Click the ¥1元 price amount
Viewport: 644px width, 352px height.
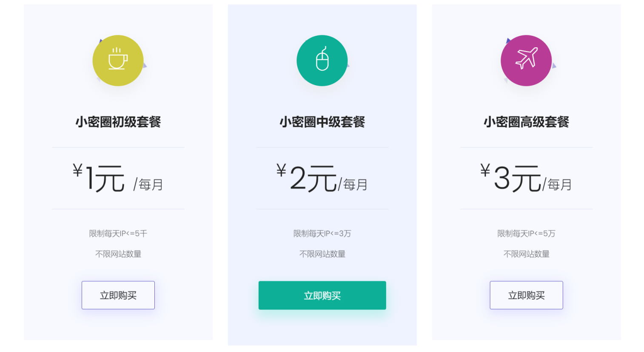pos(99,178)
